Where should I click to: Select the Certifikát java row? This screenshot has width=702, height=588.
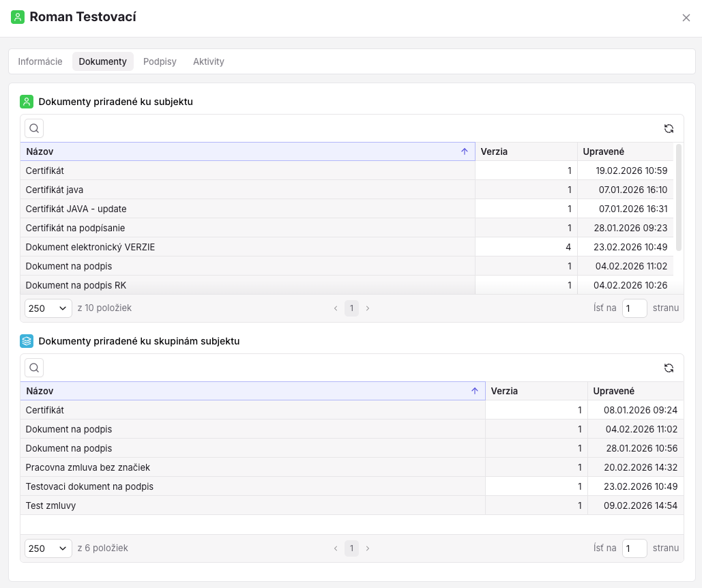pos(347,190)
